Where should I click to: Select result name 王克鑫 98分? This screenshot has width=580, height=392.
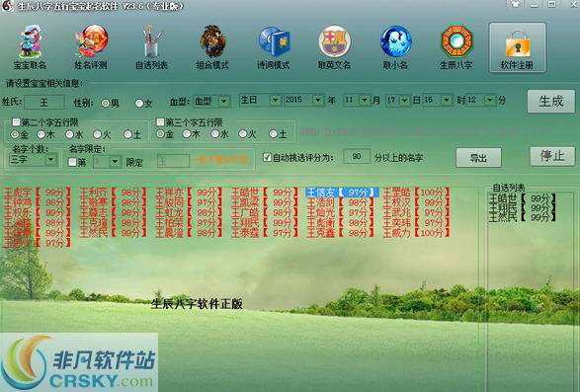tap(340, 233)
